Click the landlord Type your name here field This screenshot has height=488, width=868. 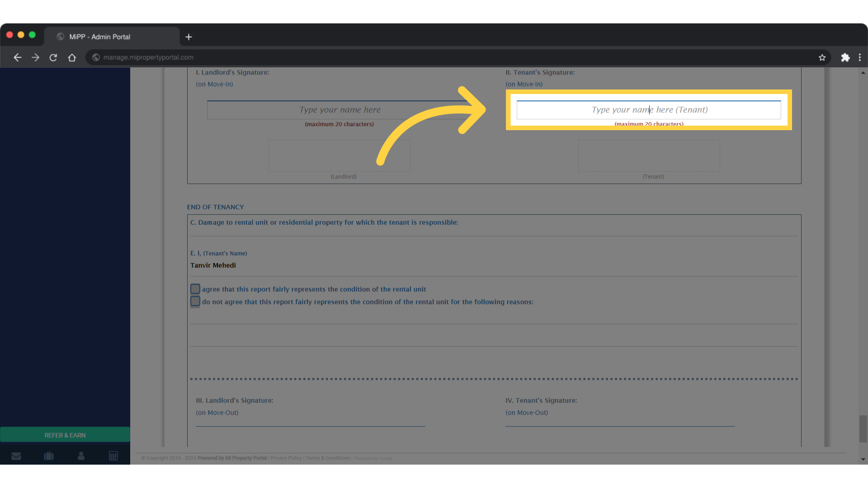[x=339, y=110]
